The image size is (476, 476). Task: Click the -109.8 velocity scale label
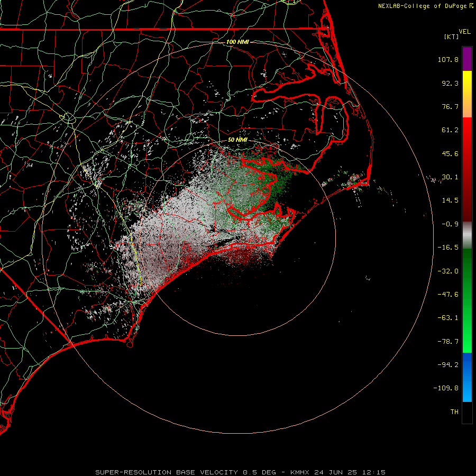tap(446, 388)
